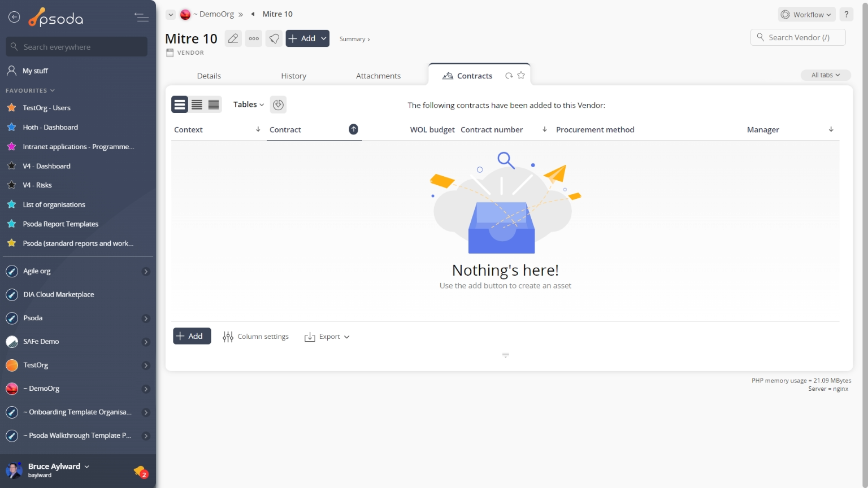Open Hoth - Dashboard favourite
Viewport: 868px width, 488px height.
click(50, 127)
